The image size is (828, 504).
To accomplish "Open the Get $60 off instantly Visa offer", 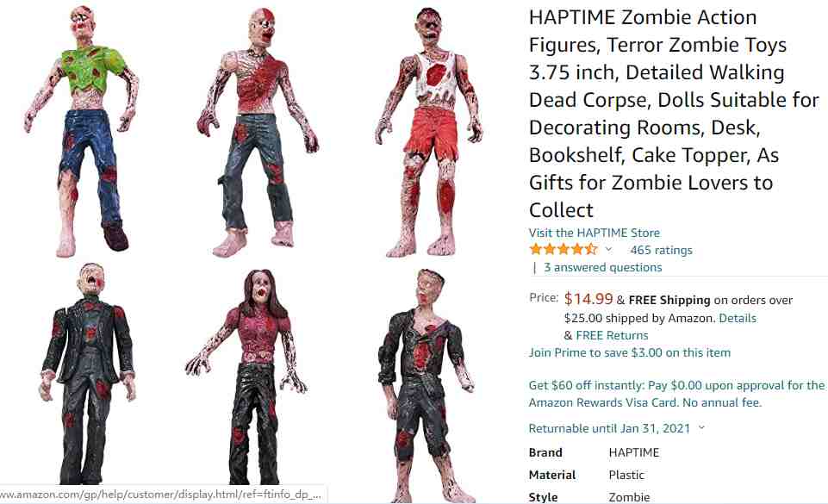I will click(676, 394).
